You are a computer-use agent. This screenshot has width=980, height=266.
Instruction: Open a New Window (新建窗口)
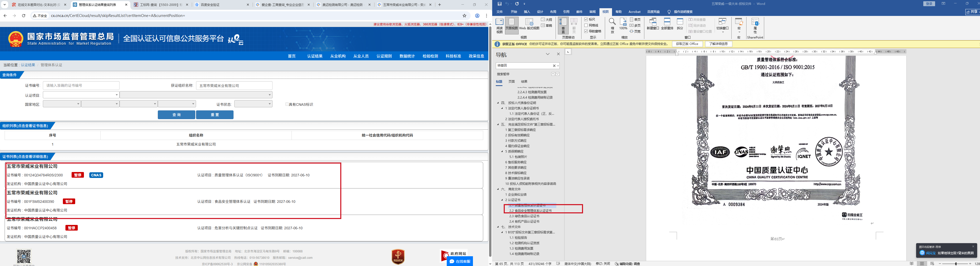[x=653, y=24]
